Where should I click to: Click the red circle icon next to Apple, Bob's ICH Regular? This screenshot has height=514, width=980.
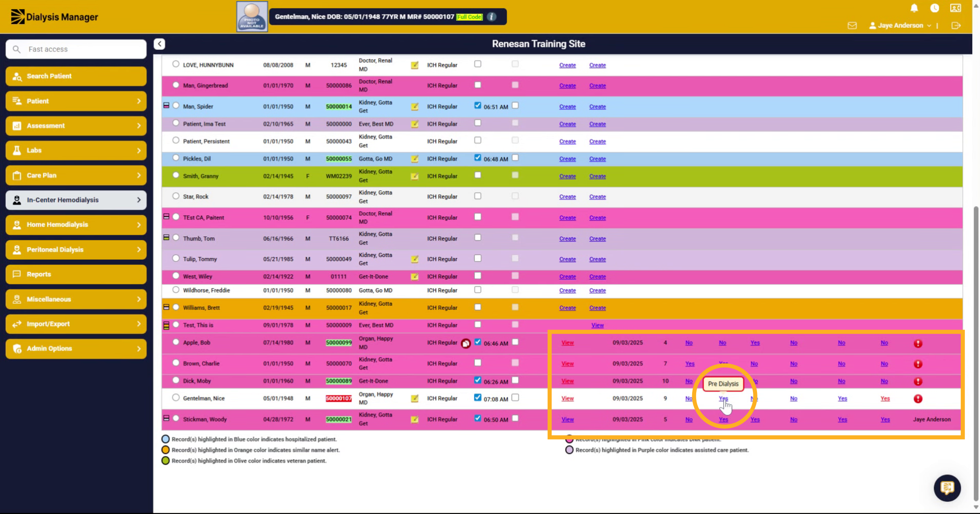pos(466,343)
